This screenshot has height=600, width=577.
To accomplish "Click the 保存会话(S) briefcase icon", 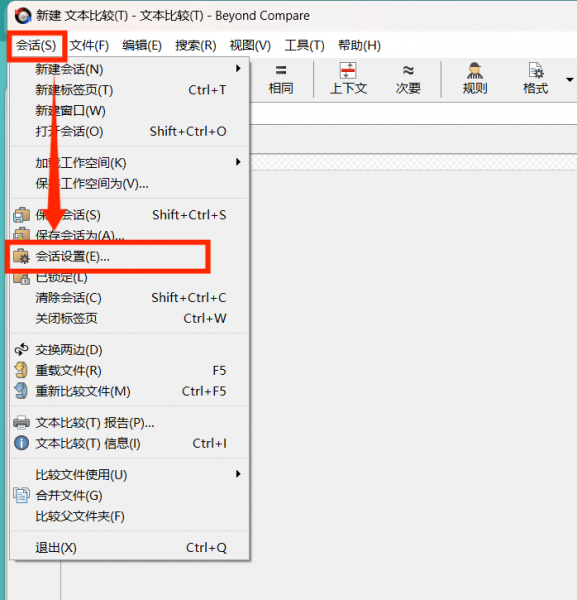I will (21, 215).
